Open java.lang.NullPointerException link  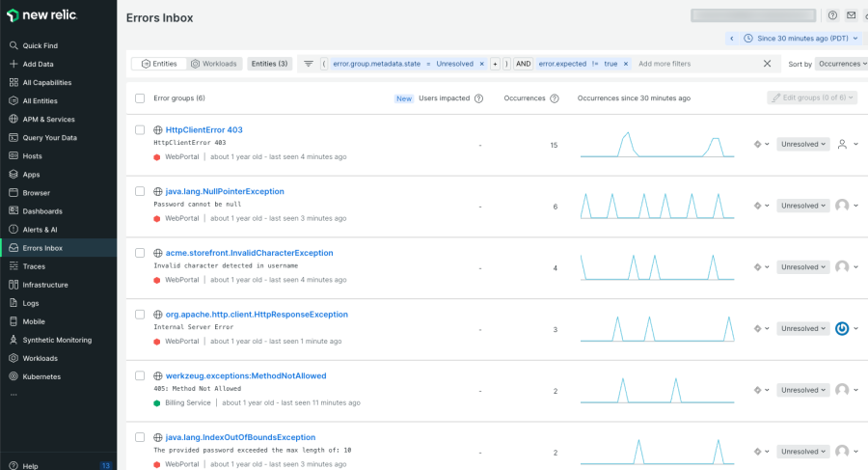click(224, 191)
